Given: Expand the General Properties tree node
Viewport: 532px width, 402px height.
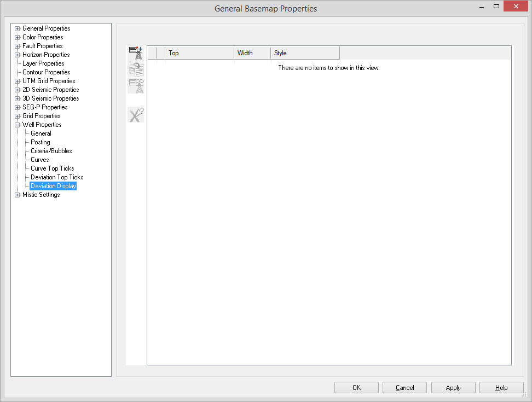Looking at the screenshot, I should coord(18,28).
